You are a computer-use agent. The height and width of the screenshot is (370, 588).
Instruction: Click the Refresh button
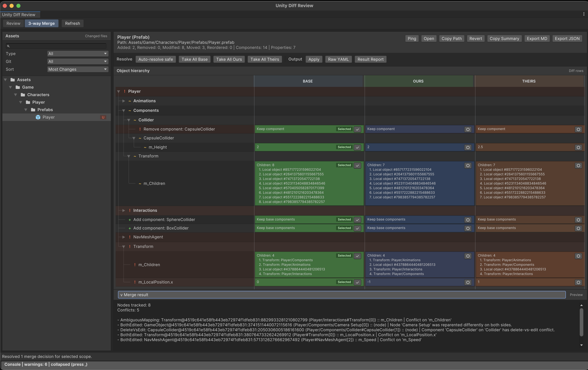pyautogui.click(x=72, y=23)
